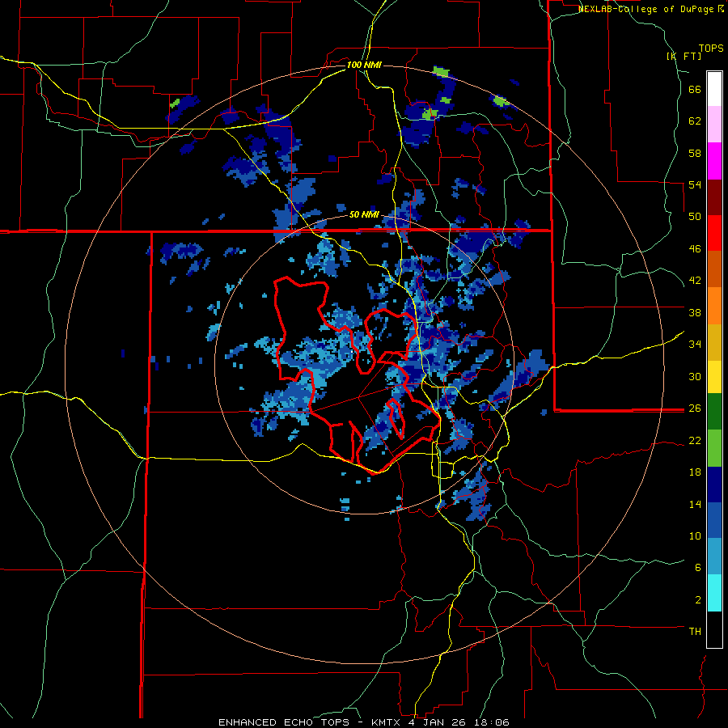Click the navy blue legend swatch
Viewport: 728px width, 728px height.
714,485
